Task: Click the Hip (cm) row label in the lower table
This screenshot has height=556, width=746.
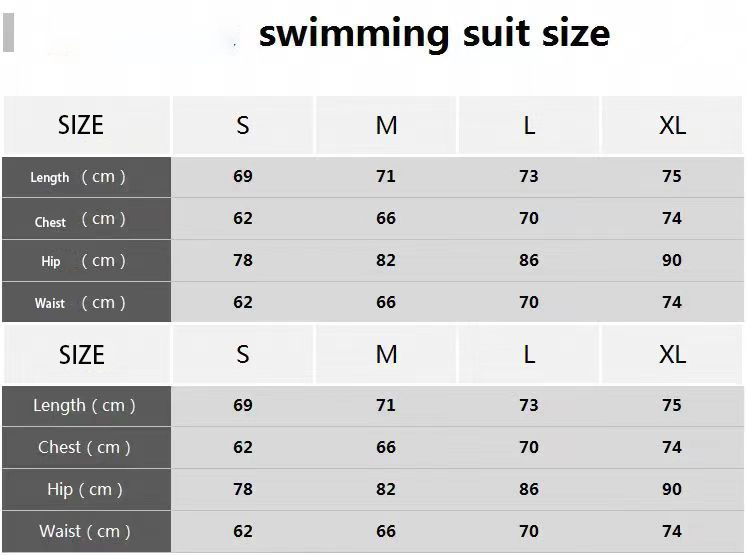Action: pos(85,490)
